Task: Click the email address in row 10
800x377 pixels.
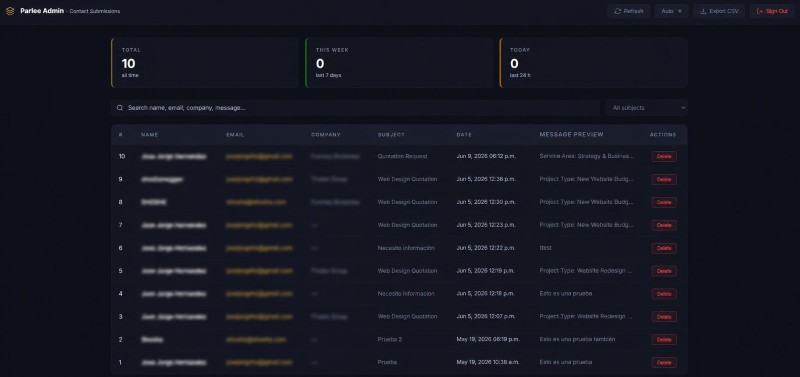Action: (x=259, y=156)
